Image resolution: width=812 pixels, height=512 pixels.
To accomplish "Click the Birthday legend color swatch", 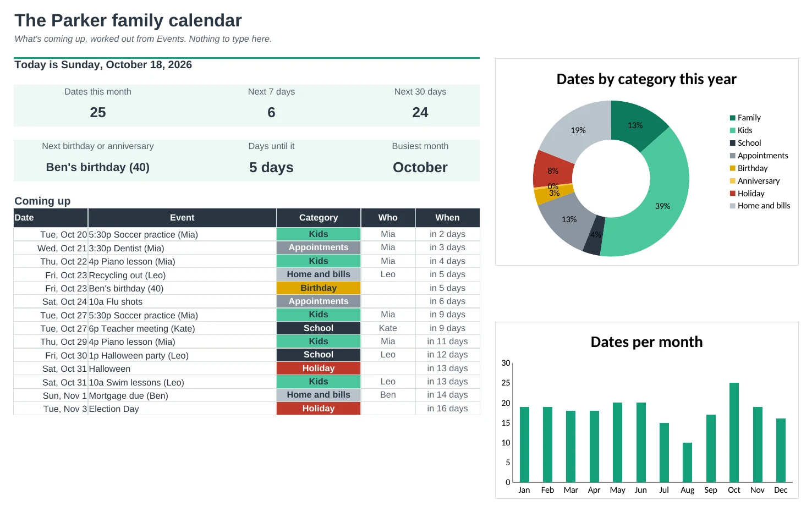I will [733, 168].
